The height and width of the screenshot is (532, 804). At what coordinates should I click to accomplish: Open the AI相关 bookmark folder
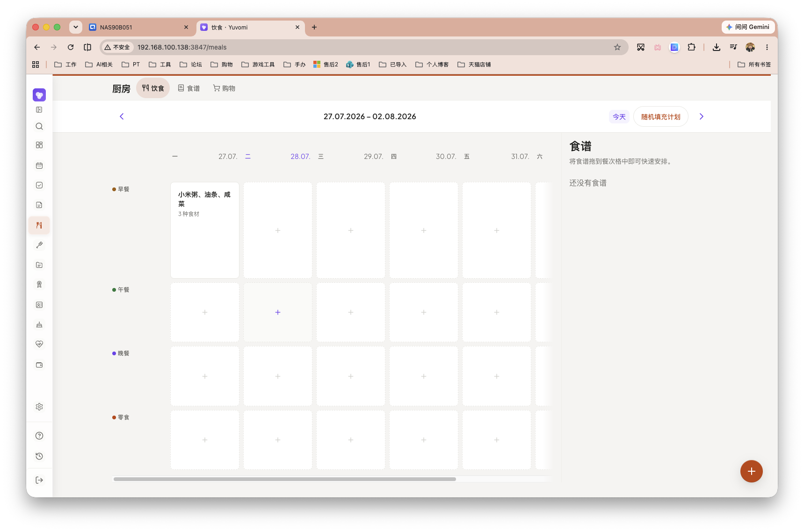pyautogui.click(x=99, y=65)
